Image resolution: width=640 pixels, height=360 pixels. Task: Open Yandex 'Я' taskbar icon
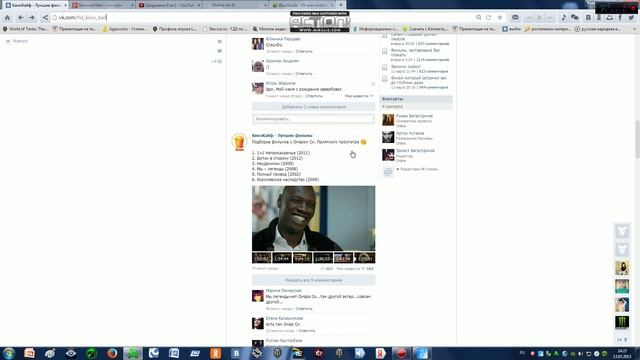coord(380,353)
